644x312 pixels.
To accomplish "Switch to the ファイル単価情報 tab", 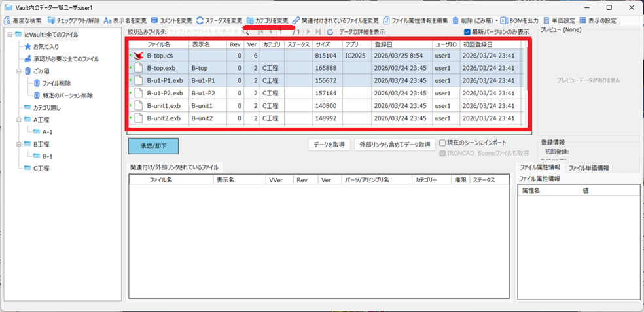I will (589, 168).
